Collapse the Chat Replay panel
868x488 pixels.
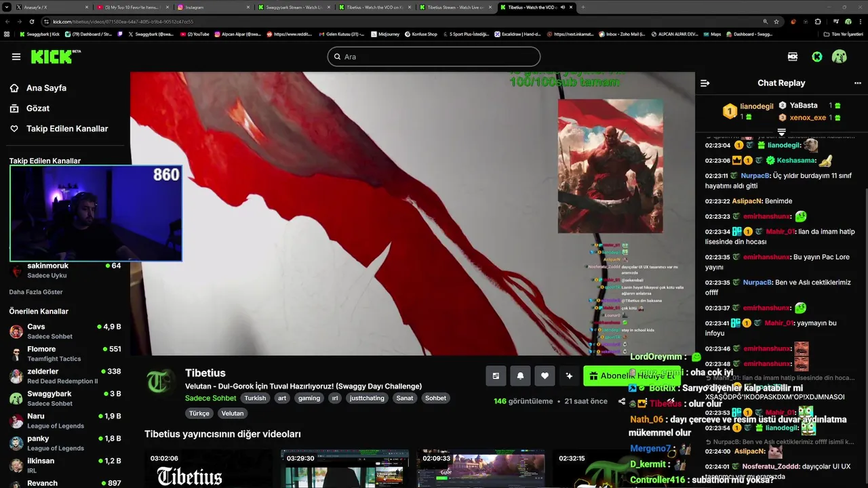click(705, 83)
